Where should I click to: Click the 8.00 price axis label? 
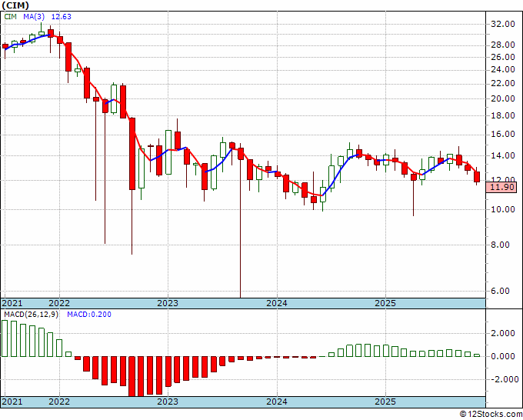click(501, 245)
